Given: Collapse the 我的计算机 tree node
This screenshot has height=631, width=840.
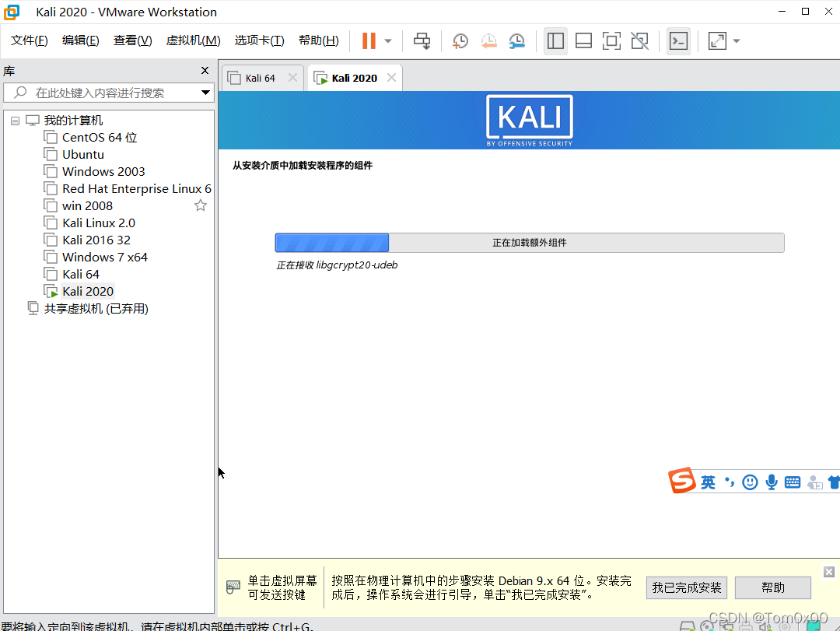Looking at the screenshot, I should point(15,121).
